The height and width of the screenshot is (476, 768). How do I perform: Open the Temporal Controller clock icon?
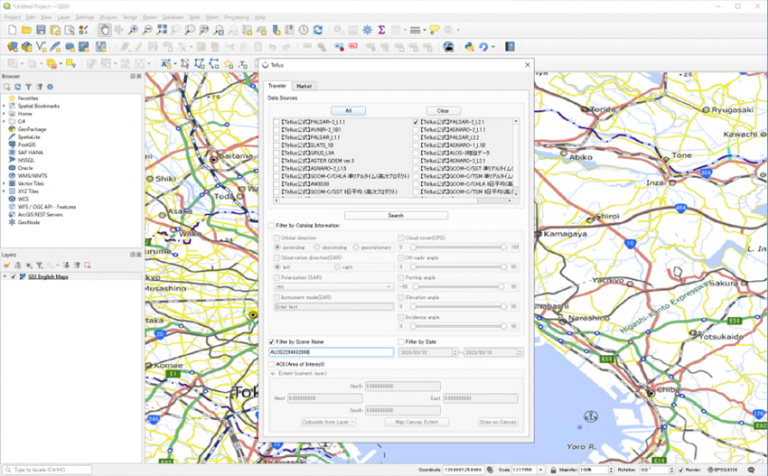pyautogui.click(x=304, y=30)
